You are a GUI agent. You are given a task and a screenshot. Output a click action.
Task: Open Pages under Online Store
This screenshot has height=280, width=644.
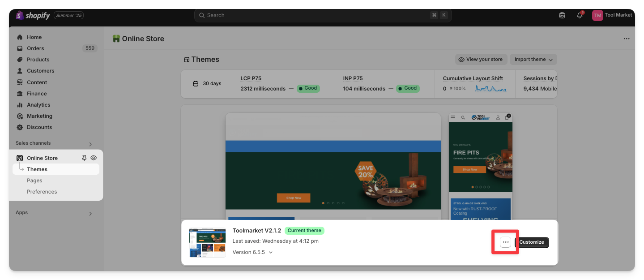pos(34,181)
